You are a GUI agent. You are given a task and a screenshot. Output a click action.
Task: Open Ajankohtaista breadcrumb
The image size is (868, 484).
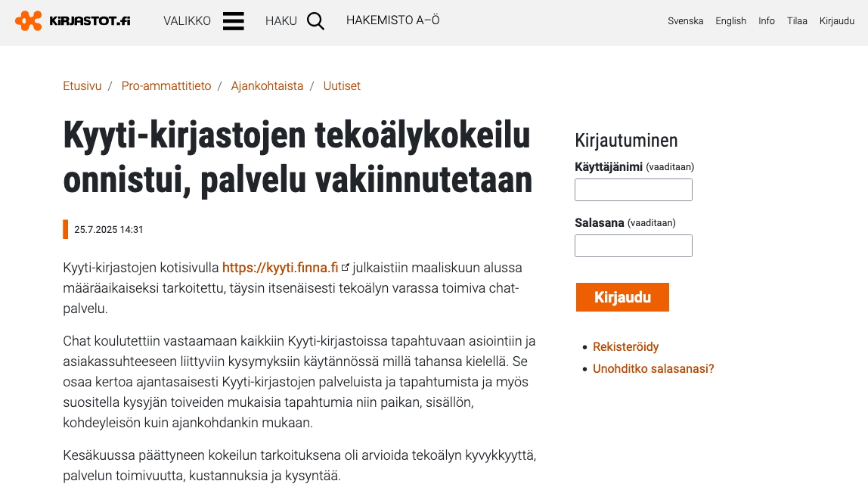click(268, 86)
